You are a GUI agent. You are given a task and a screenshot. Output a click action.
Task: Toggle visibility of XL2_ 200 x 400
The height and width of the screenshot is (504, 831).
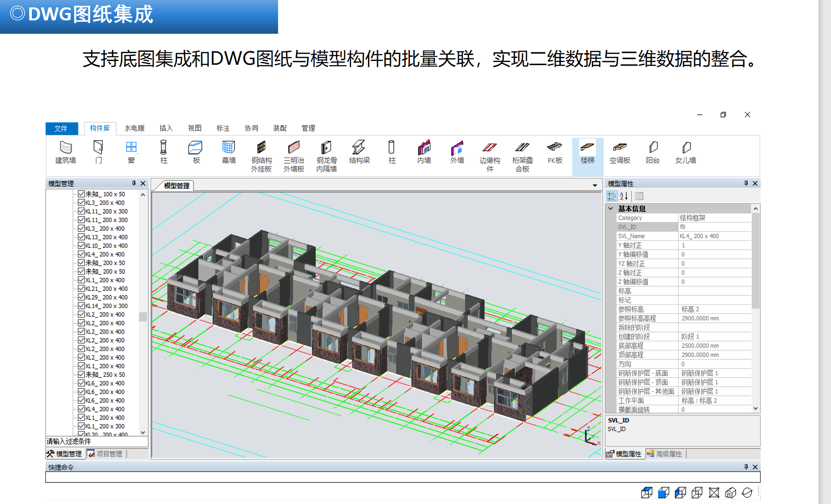tap(81, 314)
